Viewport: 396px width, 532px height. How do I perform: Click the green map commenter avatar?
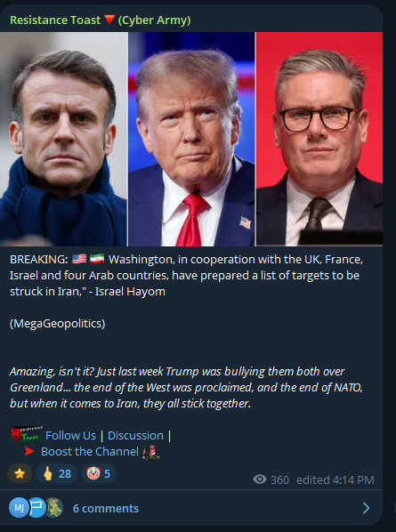pos(54,508)
